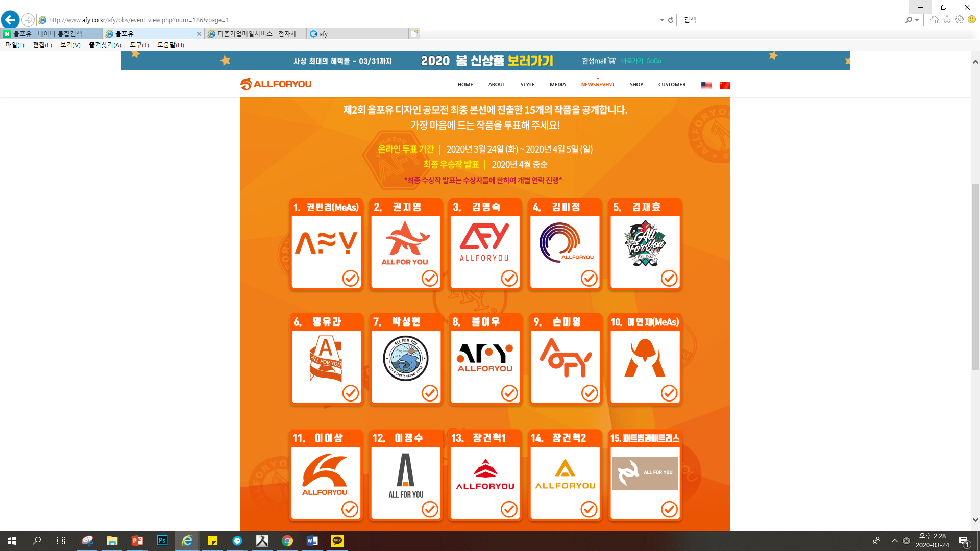
Task: Click the page scrollbar down arrow
Action: click(x=975, y=520)
